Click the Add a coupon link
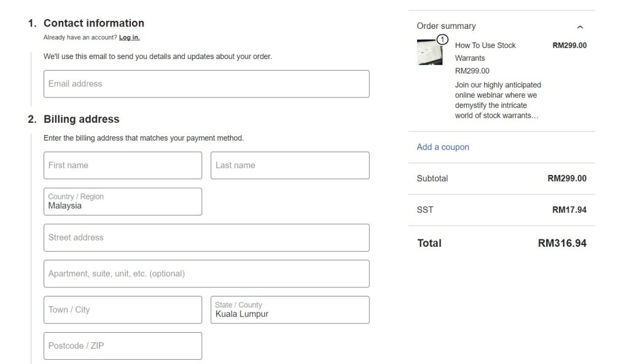 coord(442,147)
